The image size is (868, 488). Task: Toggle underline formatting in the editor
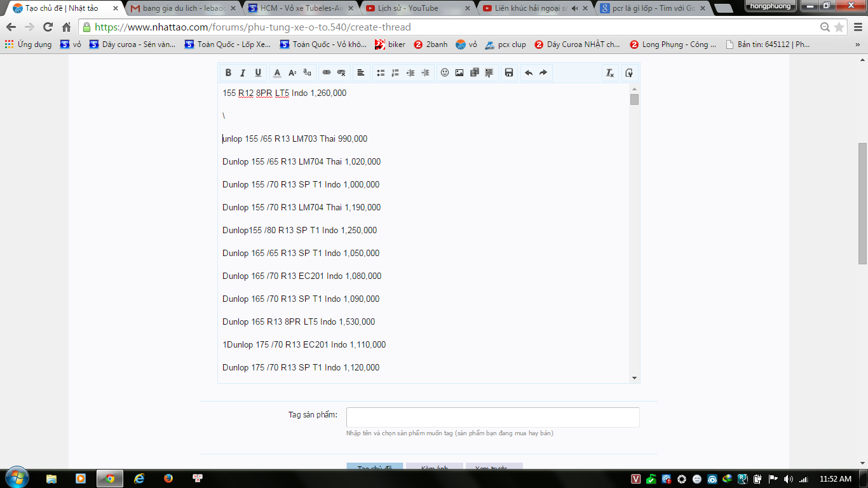(x=258, y=73)
